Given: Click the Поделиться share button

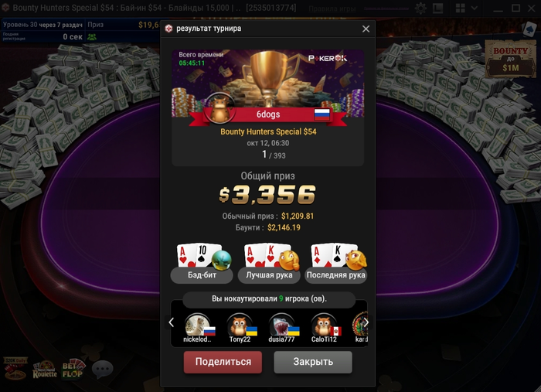Looking at the screenshot, I should [223, 362].
